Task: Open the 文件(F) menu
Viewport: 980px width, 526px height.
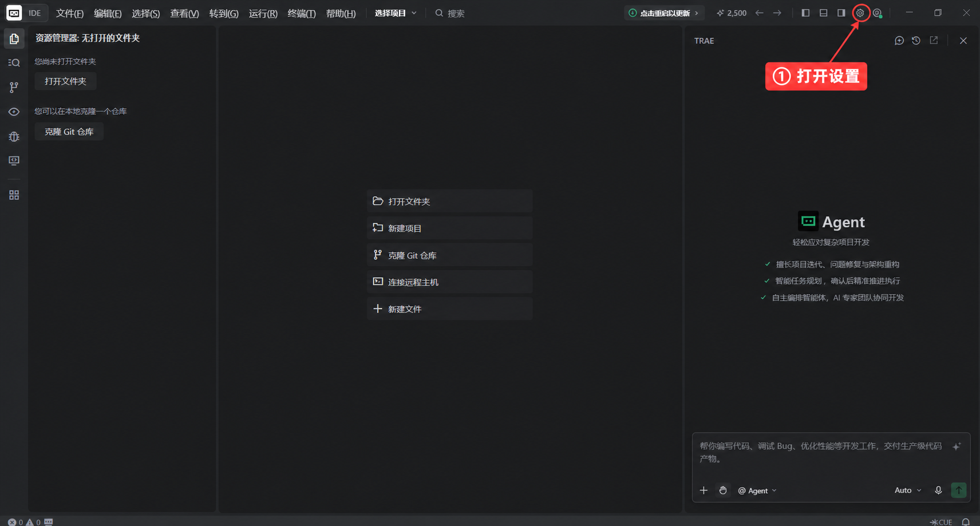Action: pyautogui.click(x=70, y=13)
